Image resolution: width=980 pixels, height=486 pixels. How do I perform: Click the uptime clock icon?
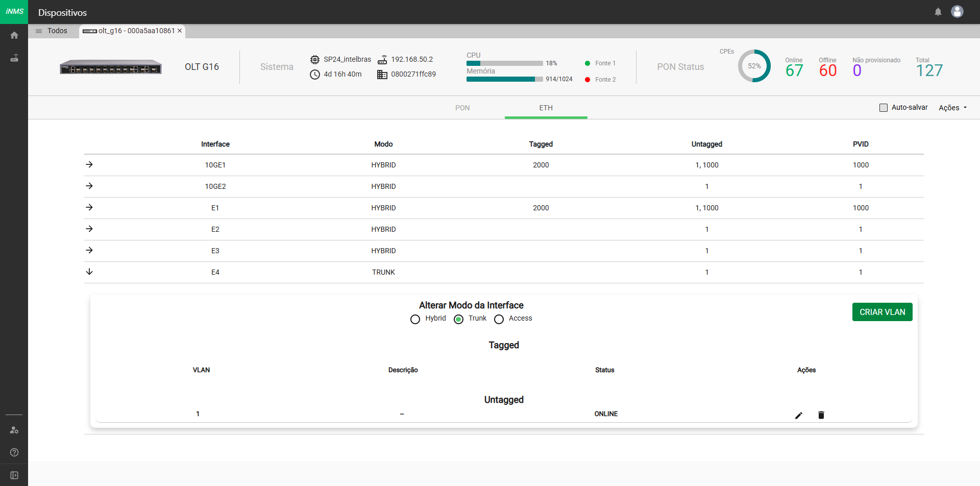click(315, 75)
